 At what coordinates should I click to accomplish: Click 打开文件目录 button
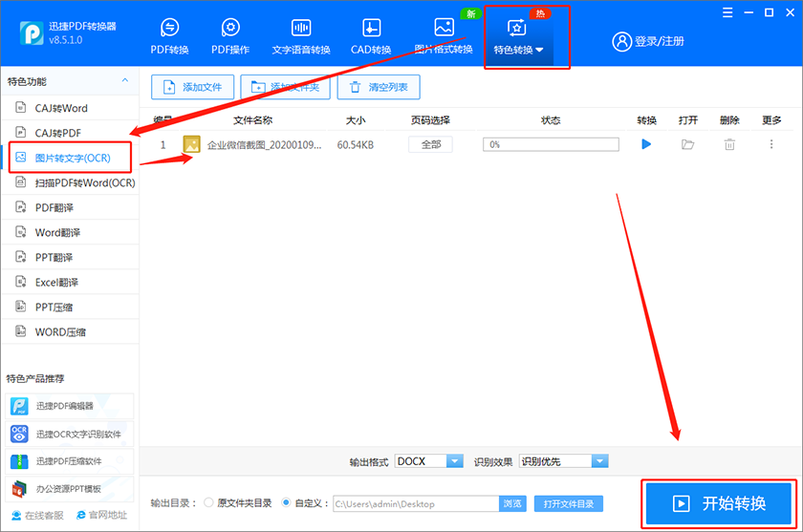(569, 504)
